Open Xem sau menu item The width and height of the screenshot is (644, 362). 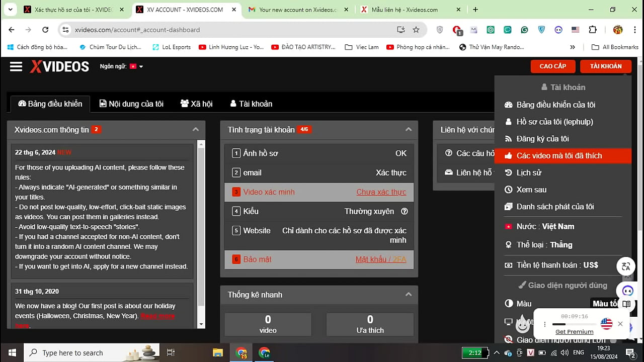(x=531, y=190)
